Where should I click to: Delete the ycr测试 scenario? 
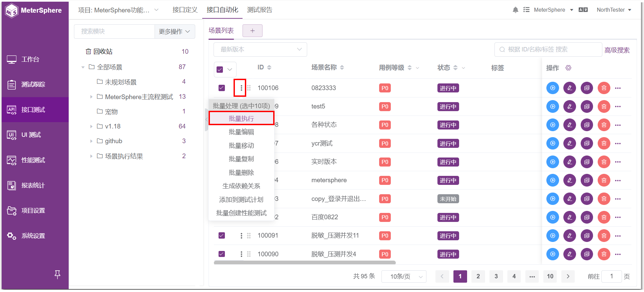click(604, 143)
